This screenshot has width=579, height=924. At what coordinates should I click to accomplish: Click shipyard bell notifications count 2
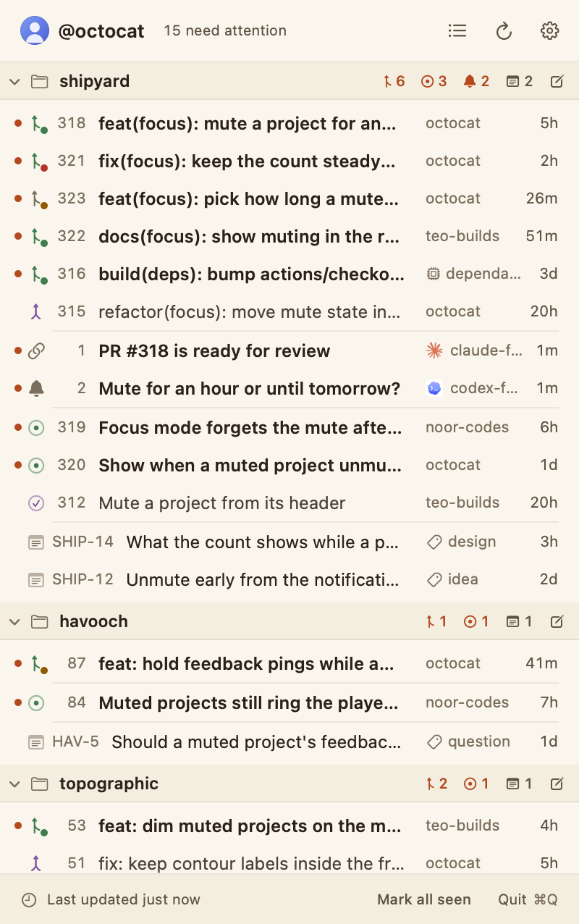pos(476,81)
